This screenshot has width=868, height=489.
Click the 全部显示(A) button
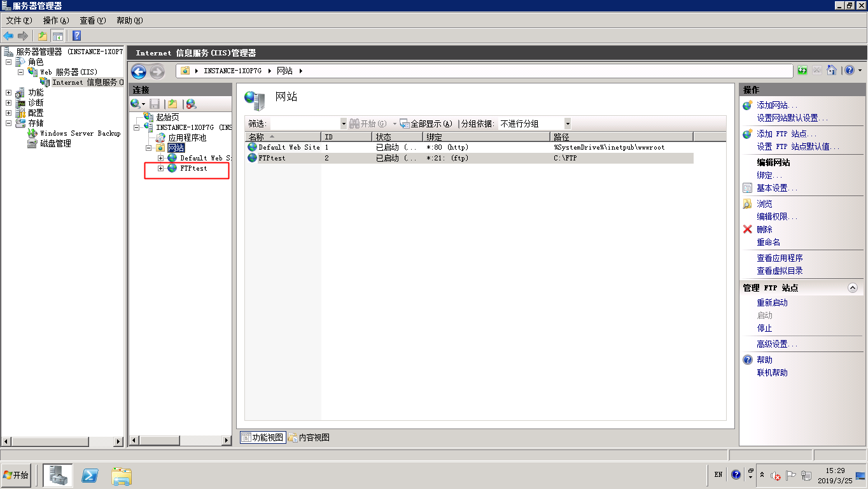click(426, 124)
